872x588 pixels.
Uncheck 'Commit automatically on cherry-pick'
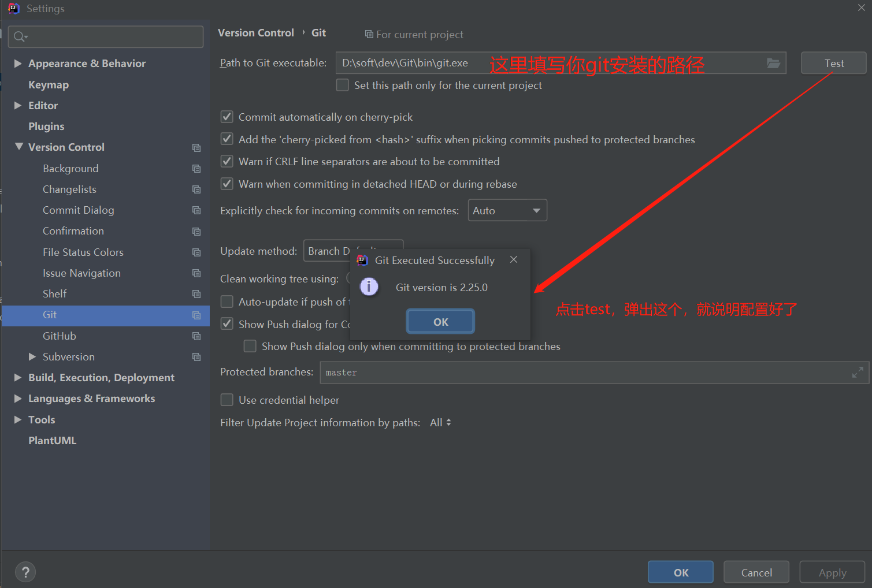(227, 117)
